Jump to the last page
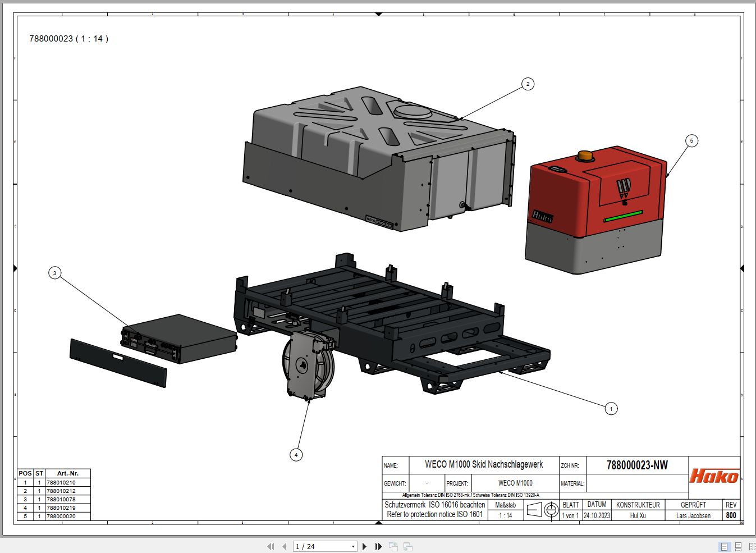The width and height of the screenshot is (756, 553). point(378,546)
